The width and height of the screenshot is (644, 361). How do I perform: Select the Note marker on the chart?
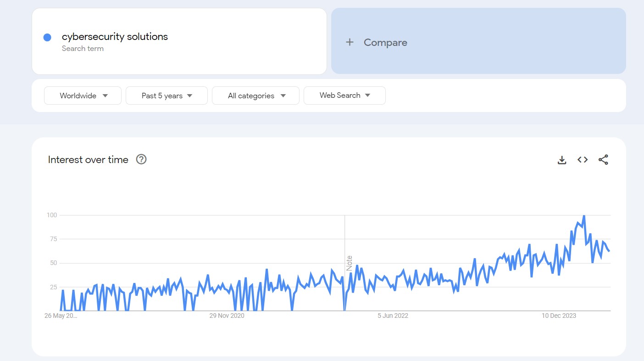349,263
